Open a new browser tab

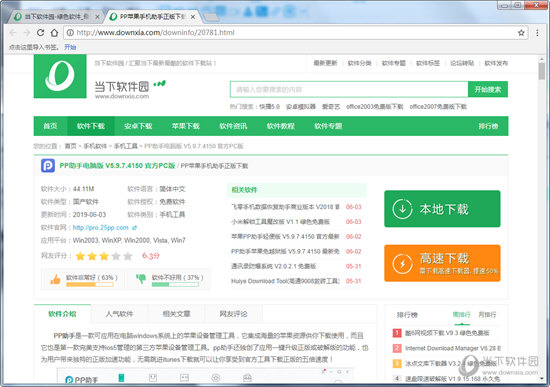click(x=212, y=16)
